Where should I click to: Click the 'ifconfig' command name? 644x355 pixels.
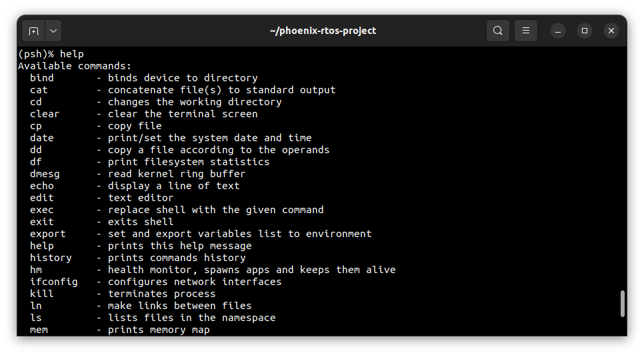point(54,282)
